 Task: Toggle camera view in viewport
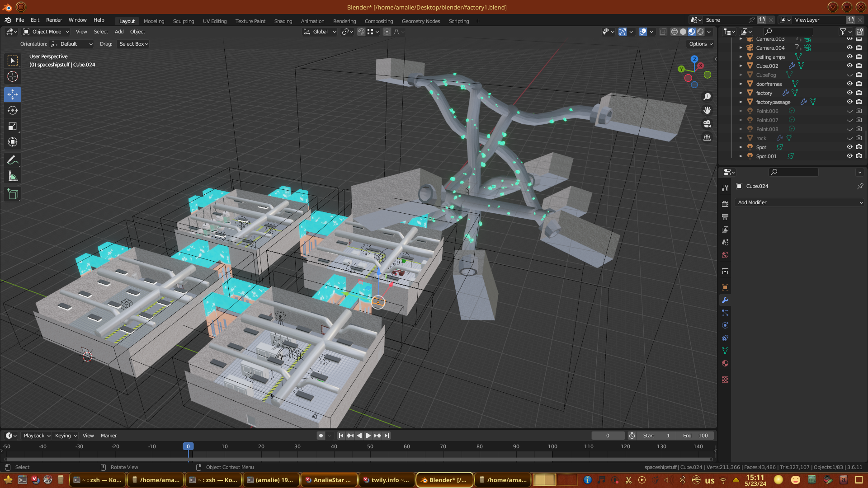[x=707, y=124]
